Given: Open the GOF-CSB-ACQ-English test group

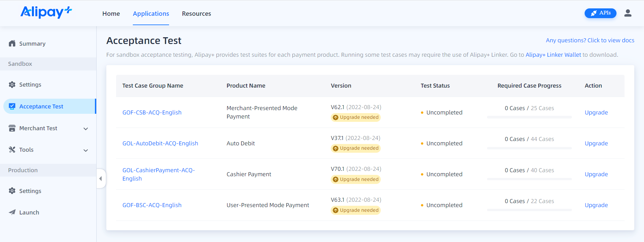Looking at the screenshot, I should coord(152,112).
